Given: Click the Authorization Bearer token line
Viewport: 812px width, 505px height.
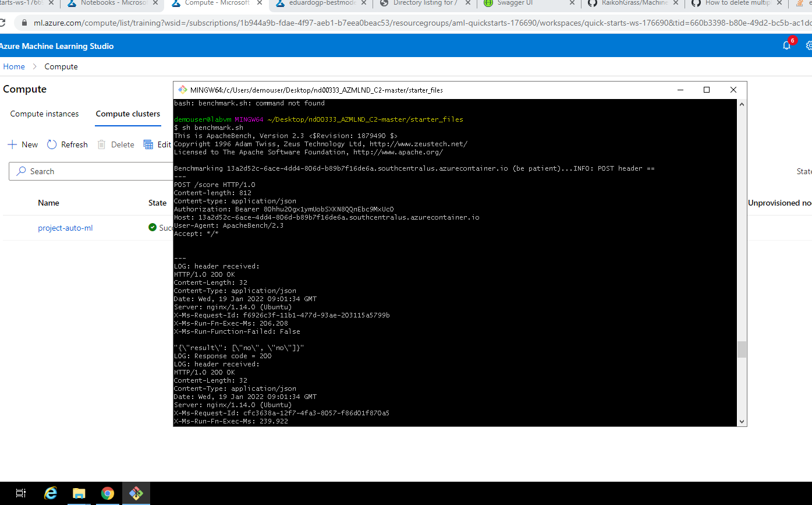Looking at the screenshot, I should [284, 209].
